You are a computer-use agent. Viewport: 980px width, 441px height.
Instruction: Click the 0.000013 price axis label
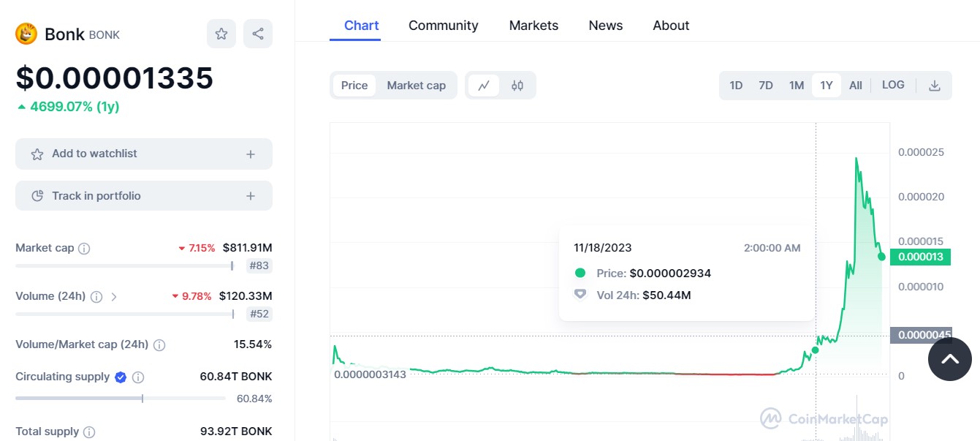coord(920,257)
